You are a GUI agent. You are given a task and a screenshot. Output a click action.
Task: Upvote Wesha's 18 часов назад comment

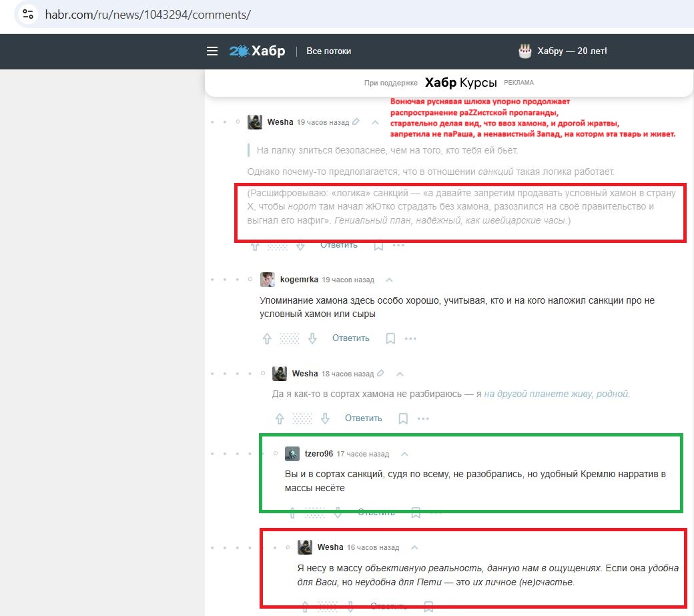point(280,418)
